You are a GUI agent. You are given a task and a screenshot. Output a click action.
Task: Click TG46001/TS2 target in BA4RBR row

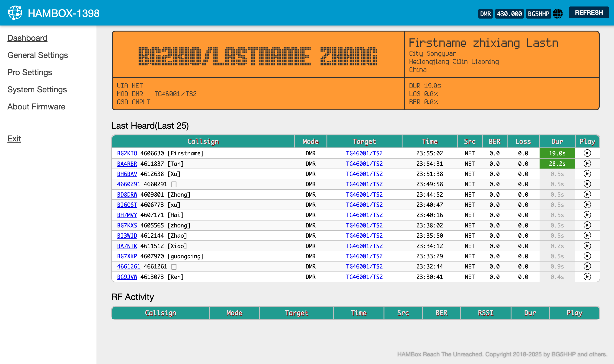[364, 164]
